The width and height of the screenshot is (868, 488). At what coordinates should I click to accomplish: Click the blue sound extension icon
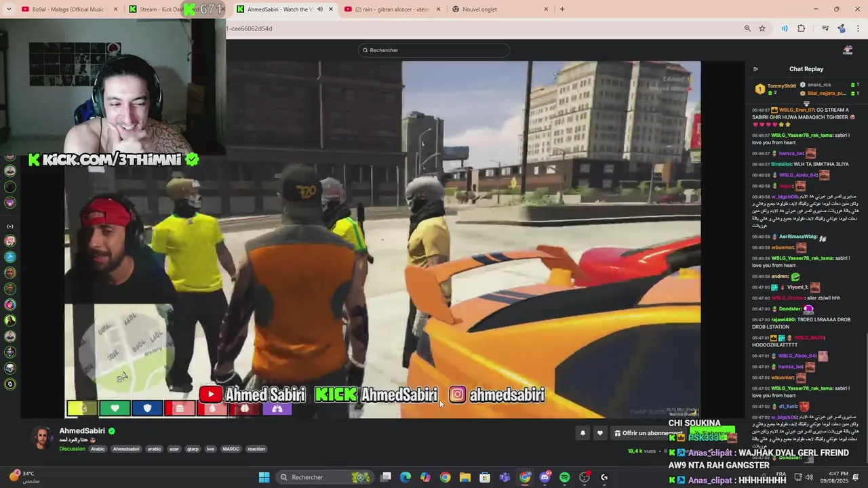[x=785, y=28]
